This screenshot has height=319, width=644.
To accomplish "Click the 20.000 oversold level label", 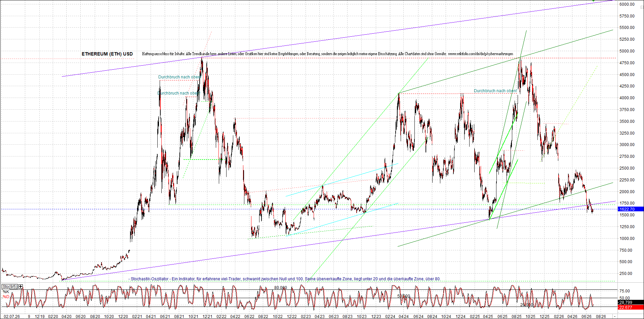I will tap(527, 305).
